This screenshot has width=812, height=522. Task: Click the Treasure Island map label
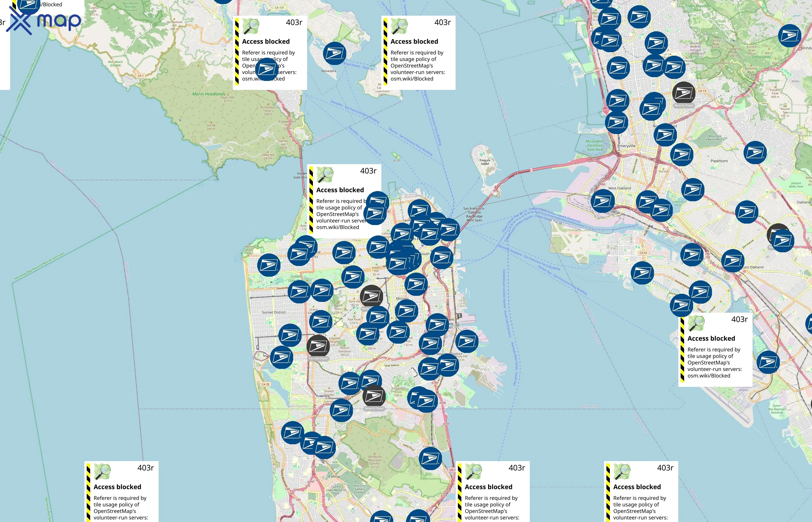coord(485,162)
